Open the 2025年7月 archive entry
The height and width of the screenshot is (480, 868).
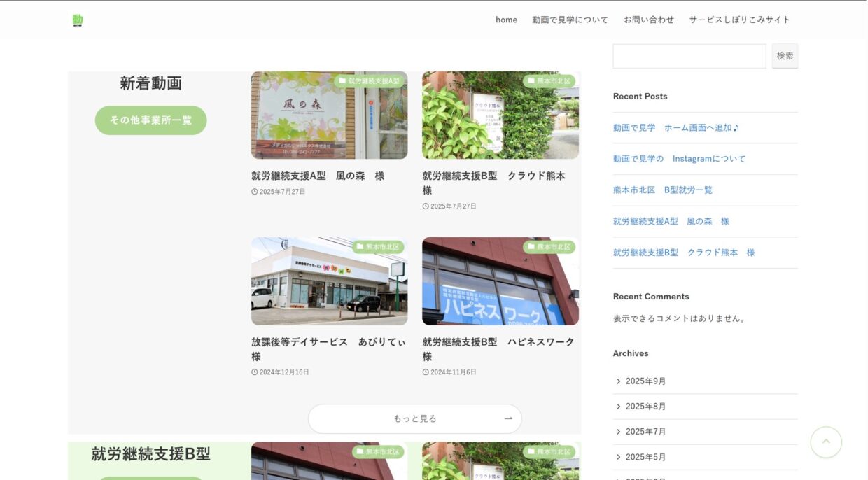tap(645, 432)
